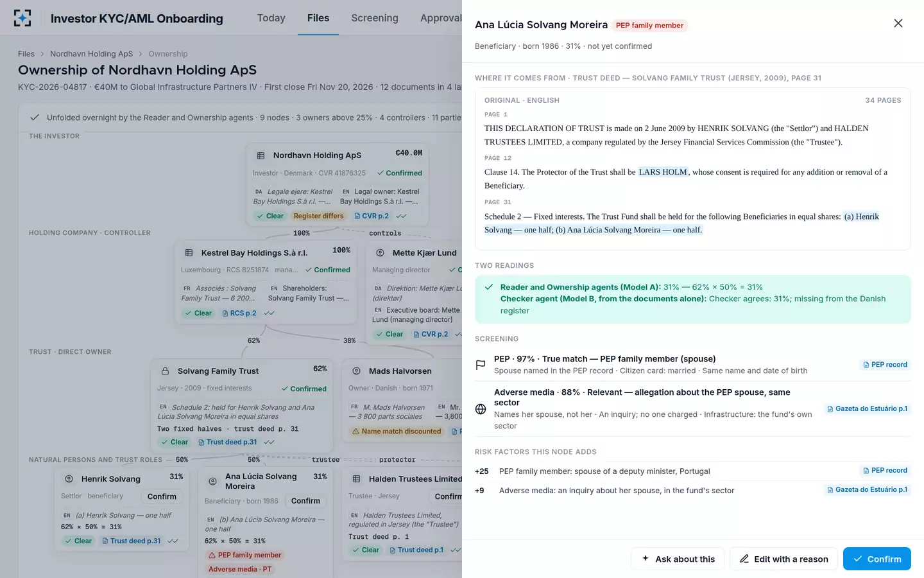Open Trust deed p.1 on Halden Trustees card
The height and width of the screenshot is (578, 924).
point(416,550)
